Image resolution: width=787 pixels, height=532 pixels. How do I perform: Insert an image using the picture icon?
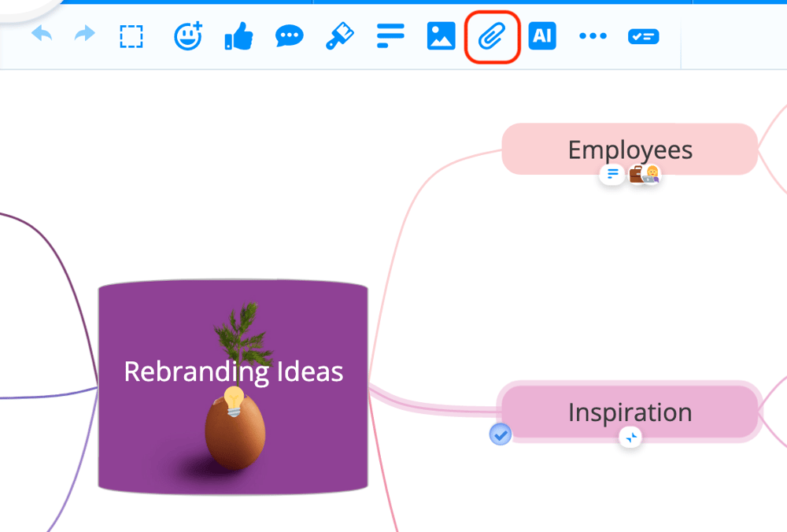coord(441,36)
